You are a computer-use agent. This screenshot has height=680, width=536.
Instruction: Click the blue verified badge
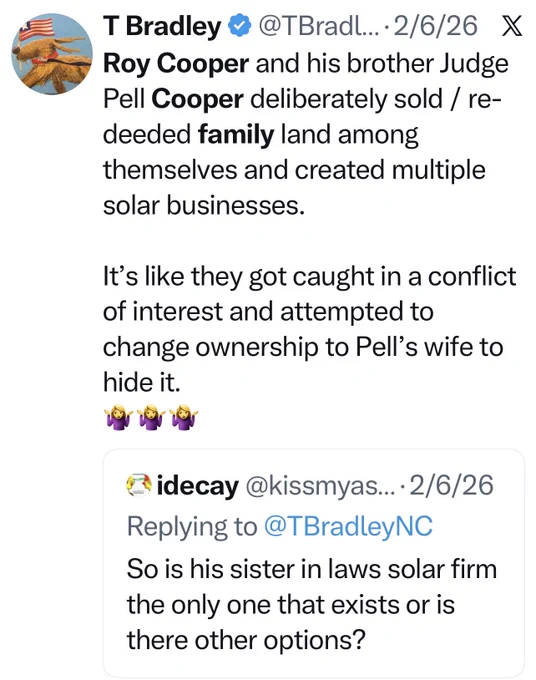pyautogui.click(x=240, y=26)
